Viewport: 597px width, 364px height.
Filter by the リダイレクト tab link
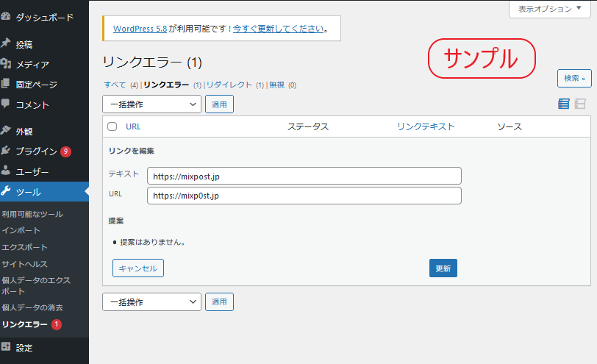[x=229, y=85]
